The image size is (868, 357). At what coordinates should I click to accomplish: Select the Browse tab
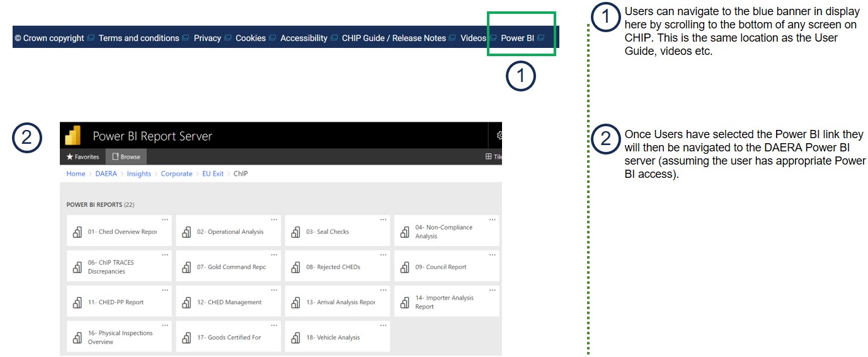click(126, 157)
